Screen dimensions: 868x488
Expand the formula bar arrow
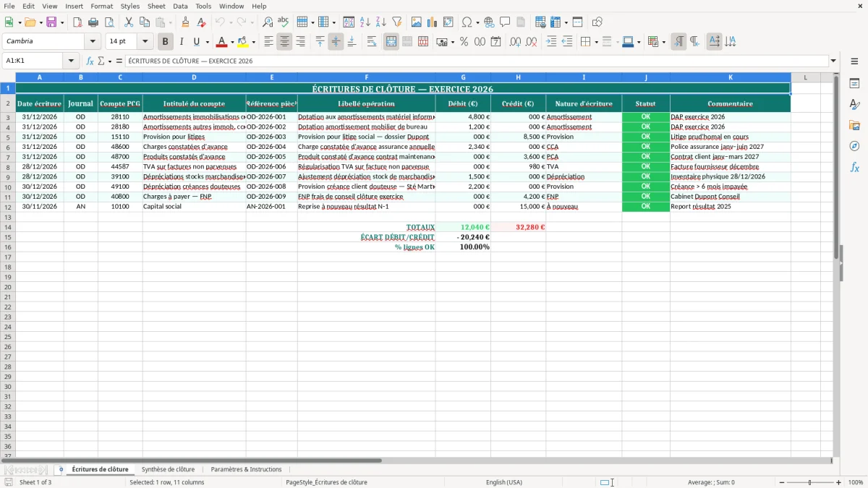click(x=833, y=61)
